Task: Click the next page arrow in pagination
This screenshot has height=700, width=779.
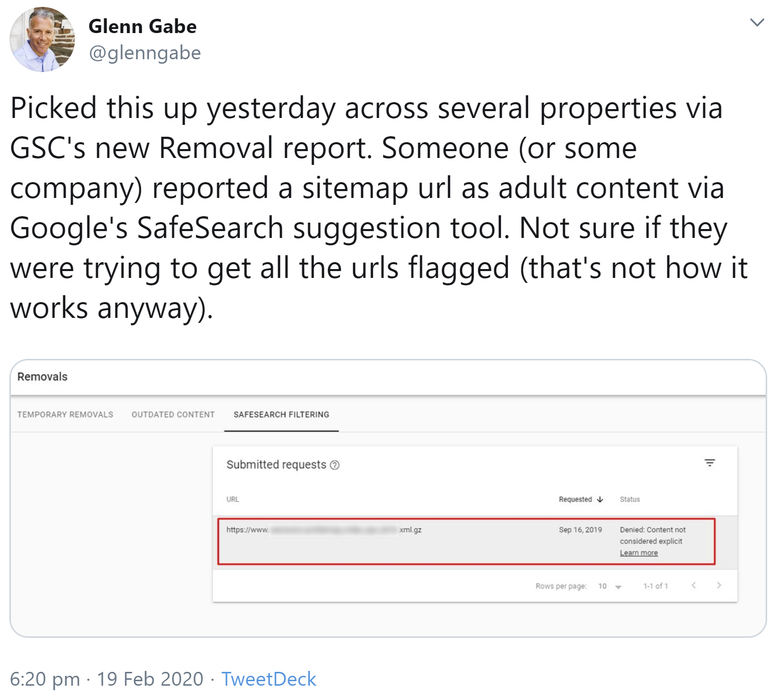Action: pos(719,585)
